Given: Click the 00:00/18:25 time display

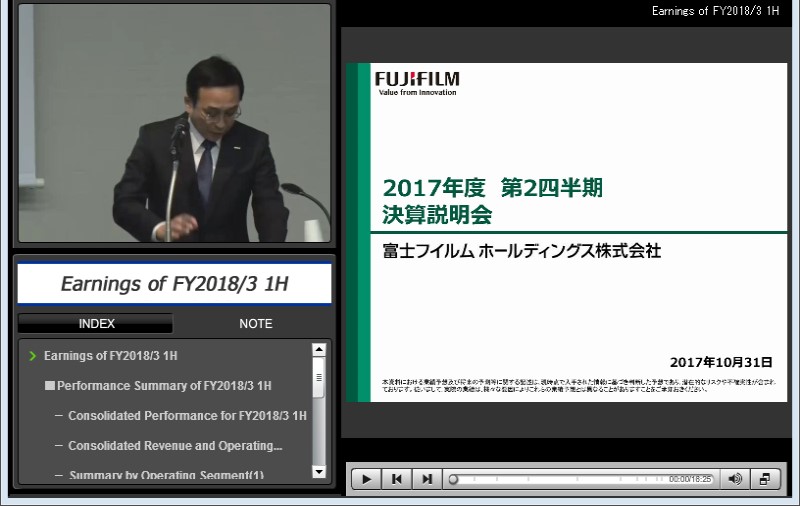Looking at the screenshot, I should [690, 479].
